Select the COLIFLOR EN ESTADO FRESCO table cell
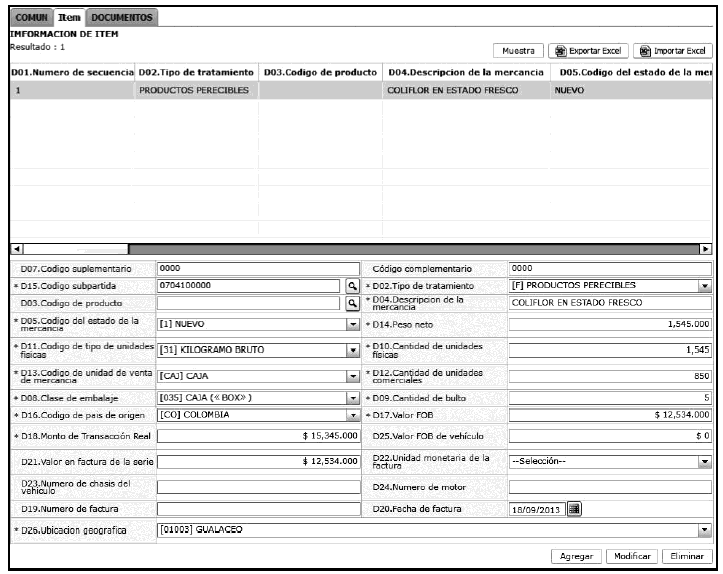The width and height of the screenshot is (723, 574). click(466, 90)
